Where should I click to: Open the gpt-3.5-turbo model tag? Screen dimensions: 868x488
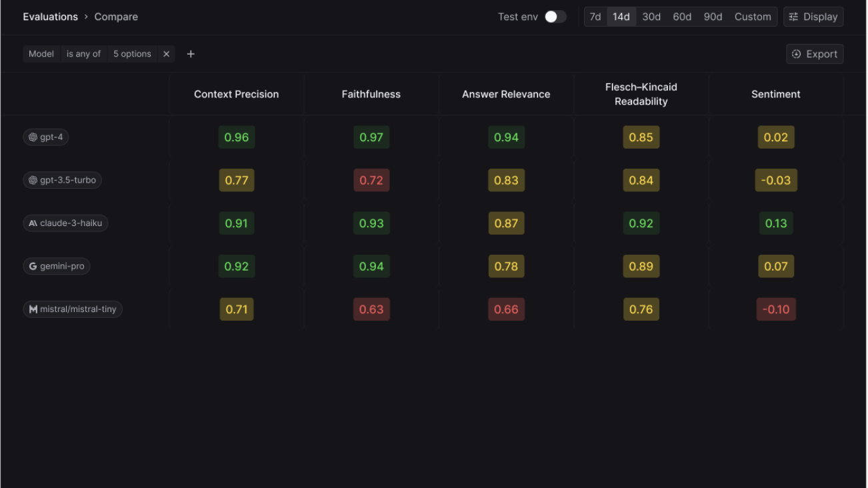[62, 180]
